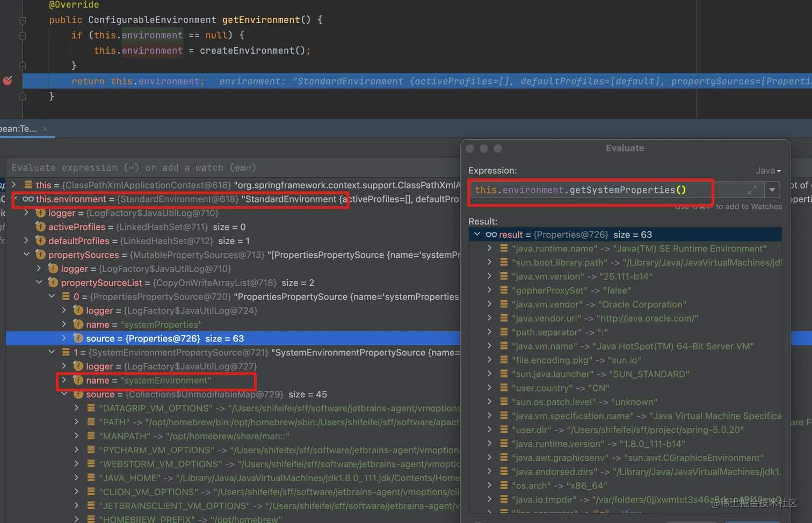The width and height of the screenshot is (812, 523).
Task: Click createEnvironment() call in the editor
Action: point(252,50)
